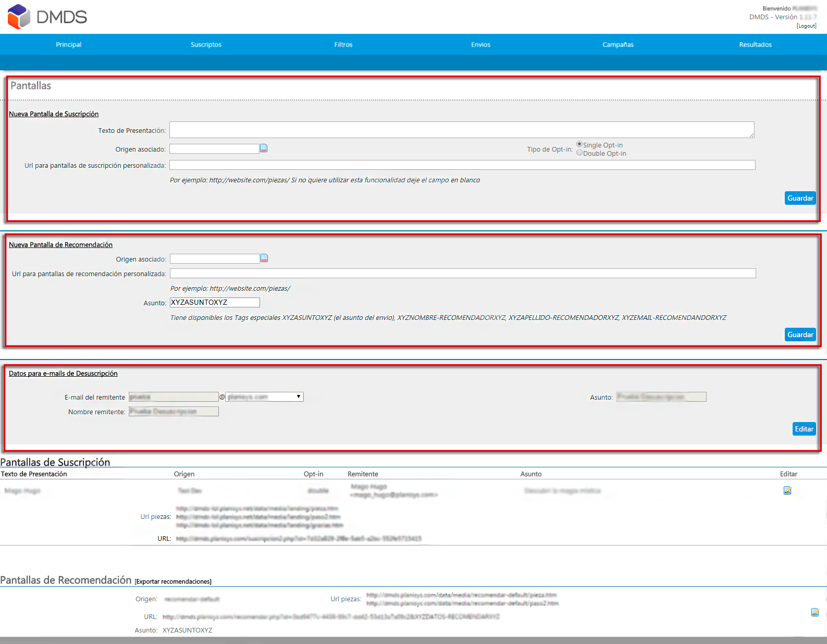Click the Logout link

806,26
